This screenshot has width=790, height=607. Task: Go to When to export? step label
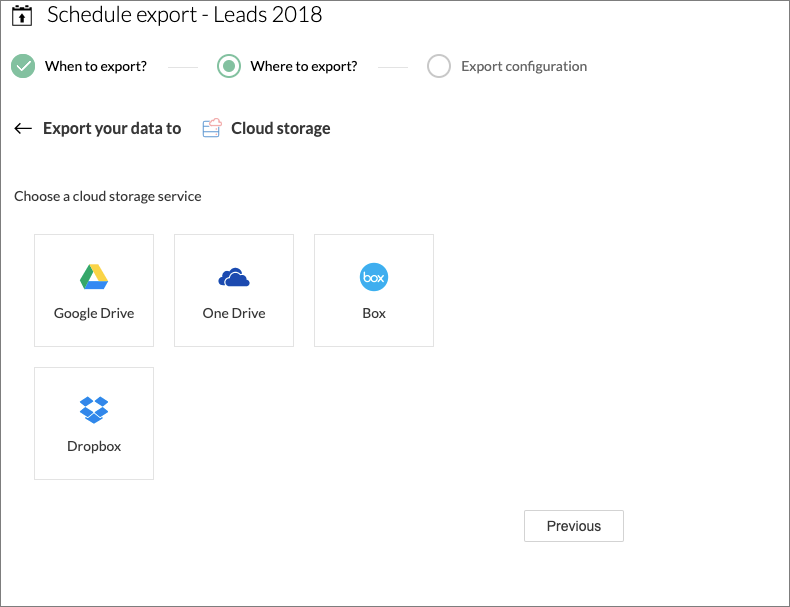pyautogui.click(x=96, y=66)
